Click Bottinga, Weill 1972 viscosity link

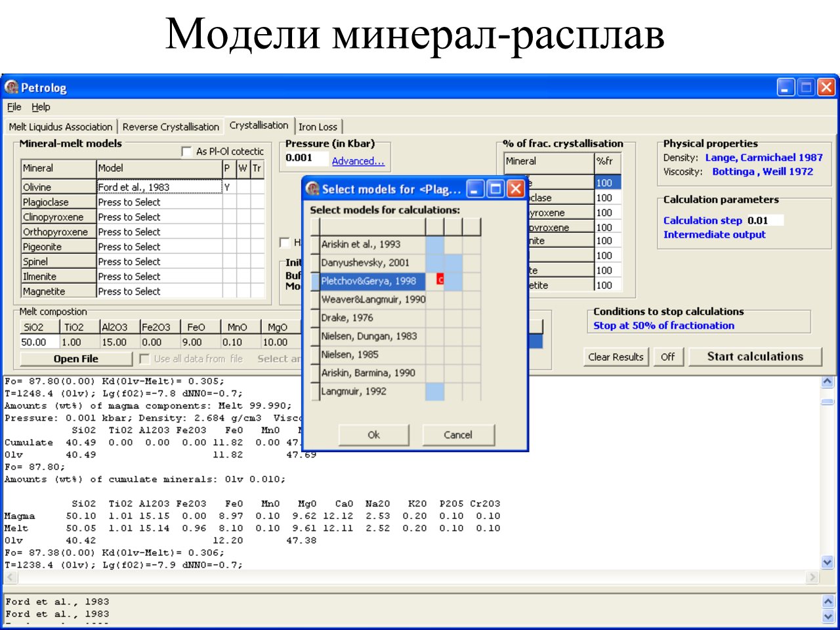[x=763, y=171]
